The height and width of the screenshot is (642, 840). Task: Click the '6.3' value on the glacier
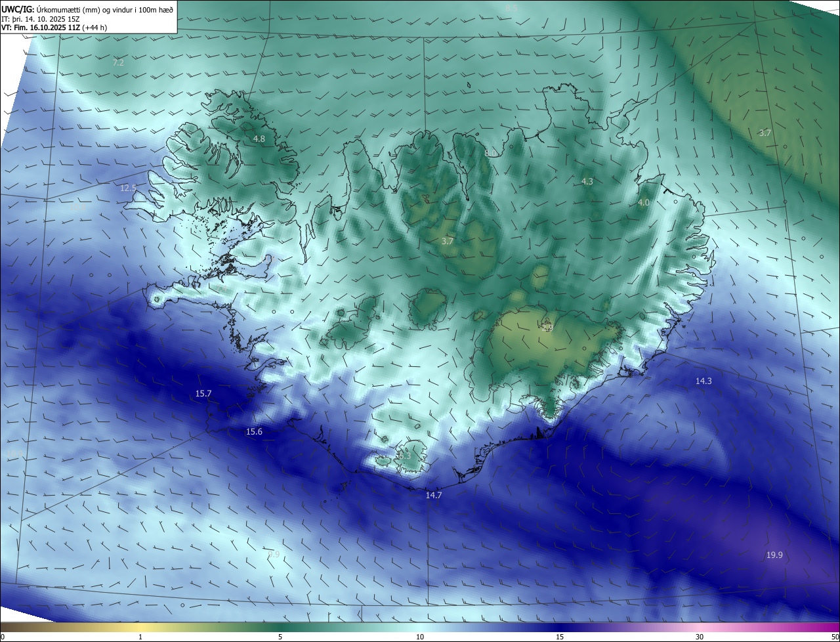pos(404,456)
